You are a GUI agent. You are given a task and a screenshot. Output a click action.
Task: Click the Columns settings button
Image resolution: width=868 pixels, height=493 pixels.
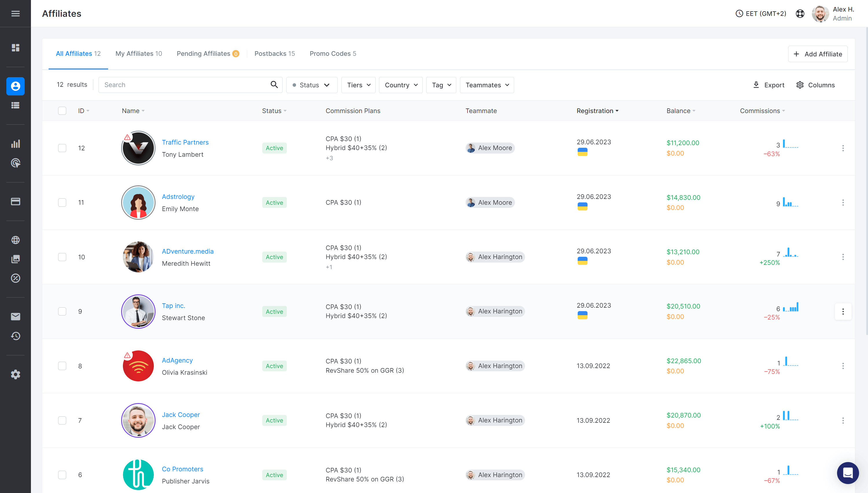(815, 85)
